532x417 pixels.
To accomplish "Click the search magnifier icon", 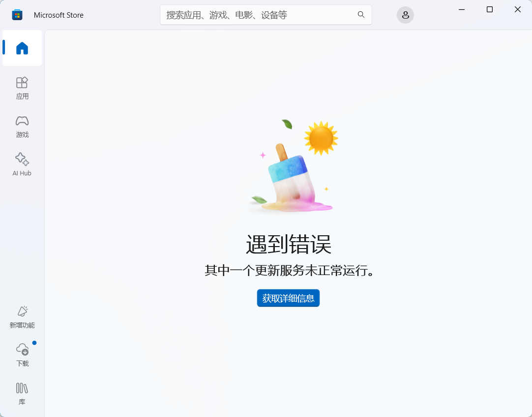I will pyautogui.click(x=361, y=15).
